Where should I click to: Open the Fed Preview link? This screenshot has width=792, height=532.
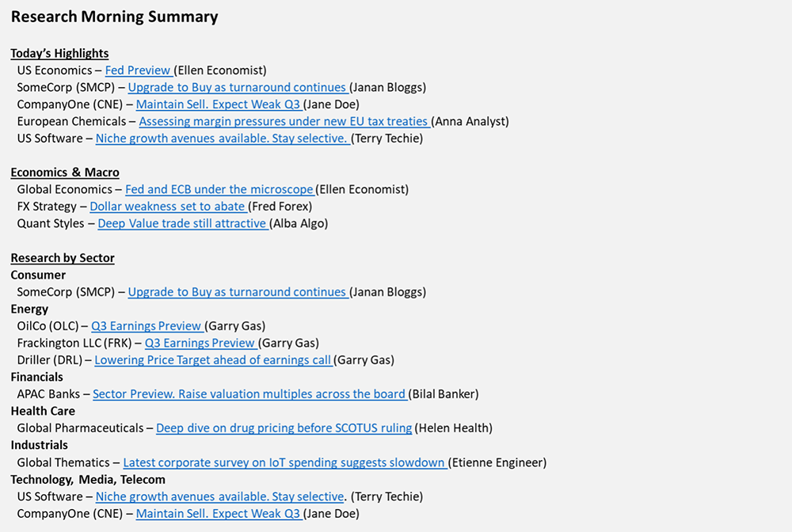tap(139, 70)
